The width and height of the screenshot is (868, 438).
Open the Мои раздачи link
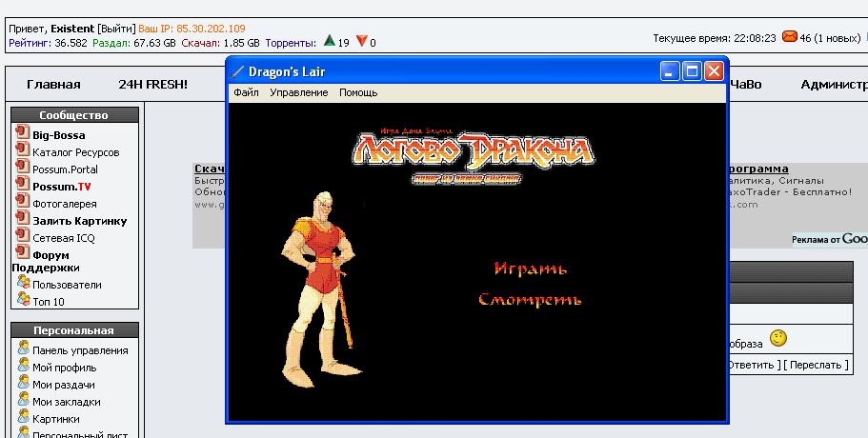[64, 385]
